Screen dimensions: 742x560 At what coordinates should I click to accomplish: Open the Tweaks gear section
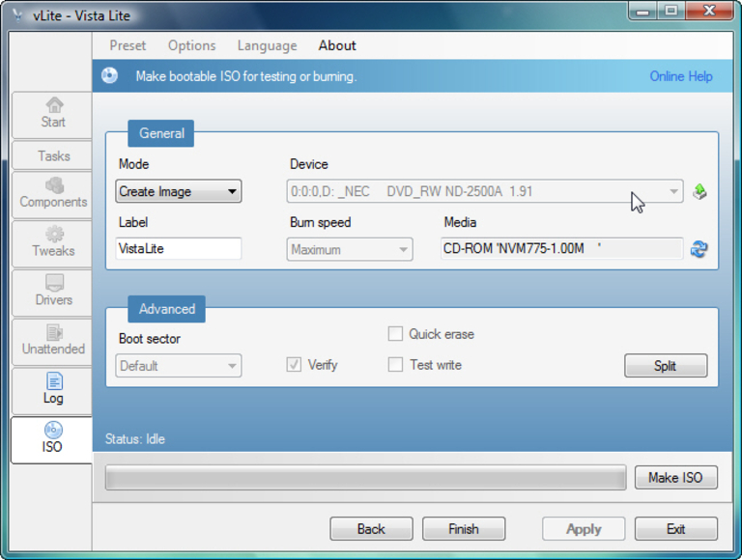click(52, 243)
